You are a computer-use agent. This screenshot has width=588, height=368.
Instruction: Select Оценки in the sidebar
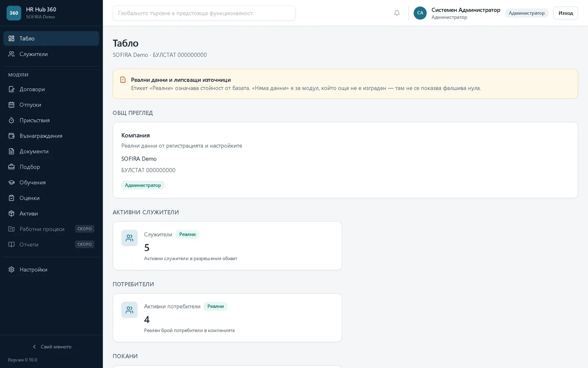[51, 198]
